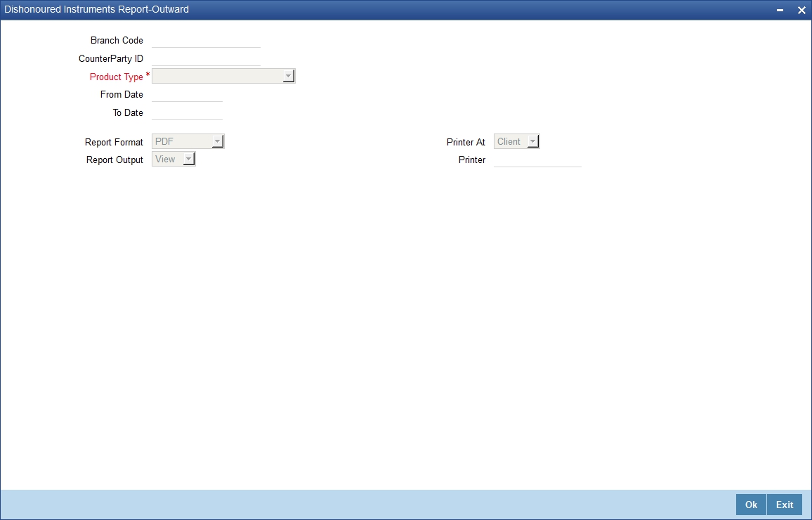This screenshot has width=812, height=520.
Task: Click the Printer At label
Action: click(466, 142)
